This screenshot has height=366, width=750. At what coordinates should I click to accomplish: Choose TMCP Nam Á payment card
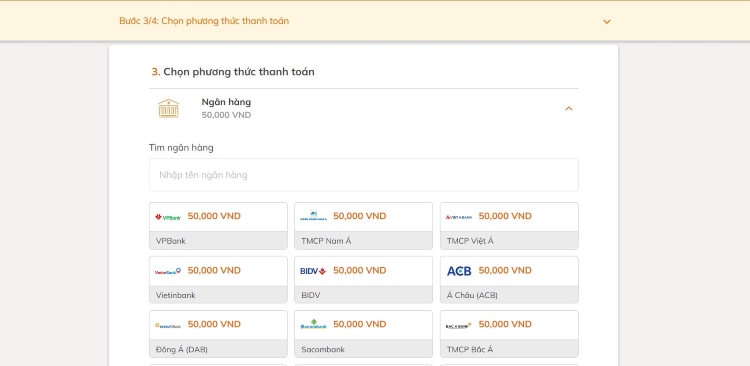point(364,226)
